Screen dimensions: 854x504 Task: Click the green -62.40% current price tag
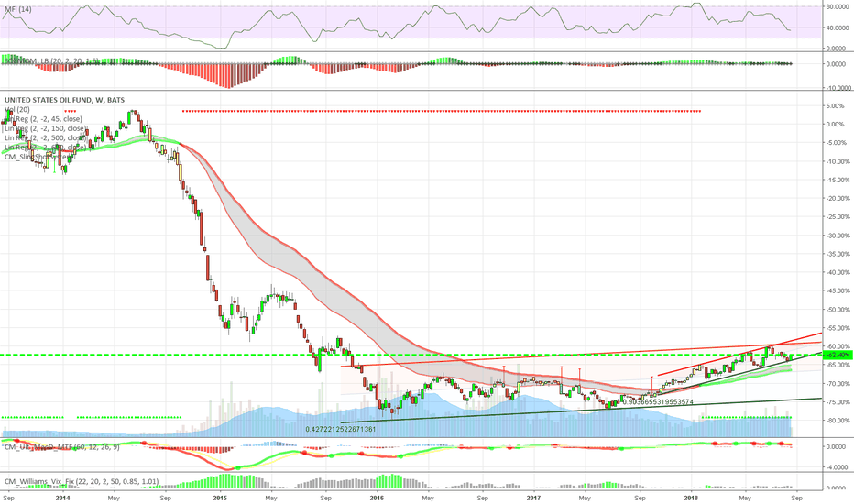(838, 355)
